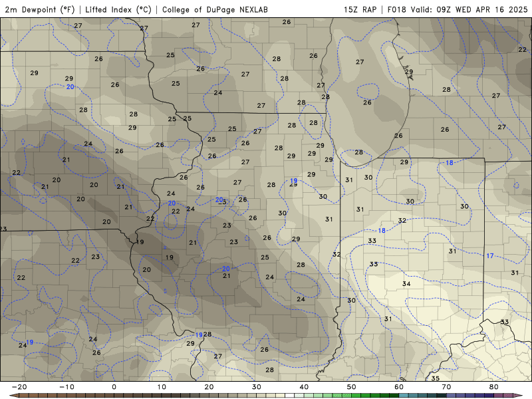Click the 60 label on the color scale

(399, 387)
